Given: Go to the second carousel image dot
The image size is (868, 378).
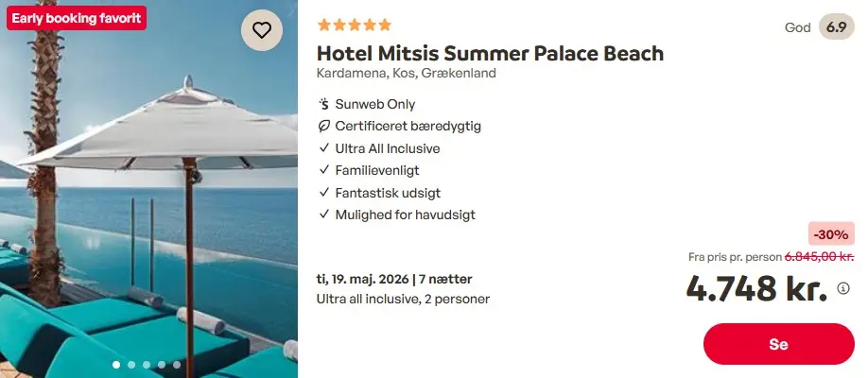Looking at the screenshot, I should [x=131, y=364].
